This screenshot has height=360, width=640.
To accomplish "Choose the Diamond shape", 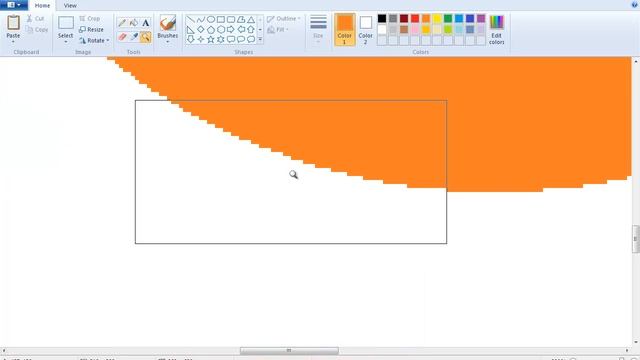I will [201, 29].
